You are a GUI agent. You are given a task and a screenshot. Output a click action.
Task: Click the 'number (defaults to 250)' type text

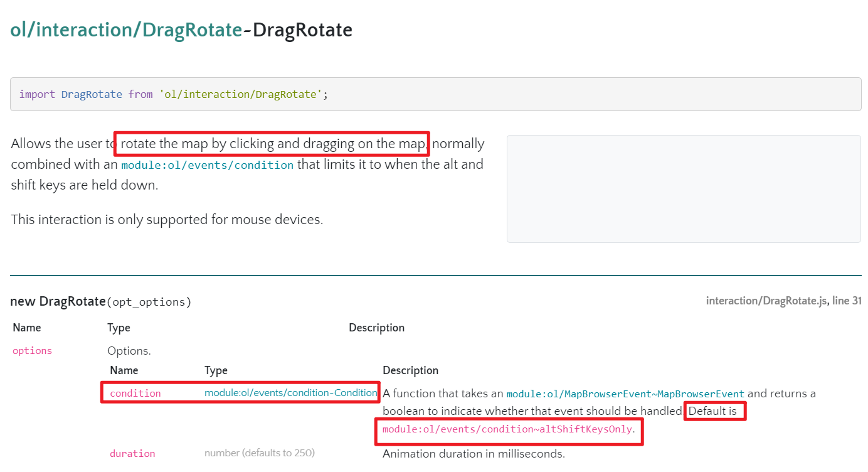pos(259,453)
